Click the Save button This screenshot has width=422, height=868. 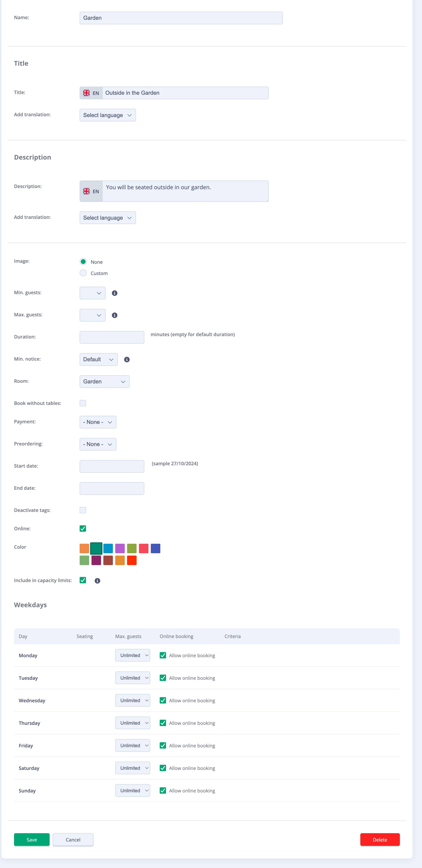click(32, 839)
